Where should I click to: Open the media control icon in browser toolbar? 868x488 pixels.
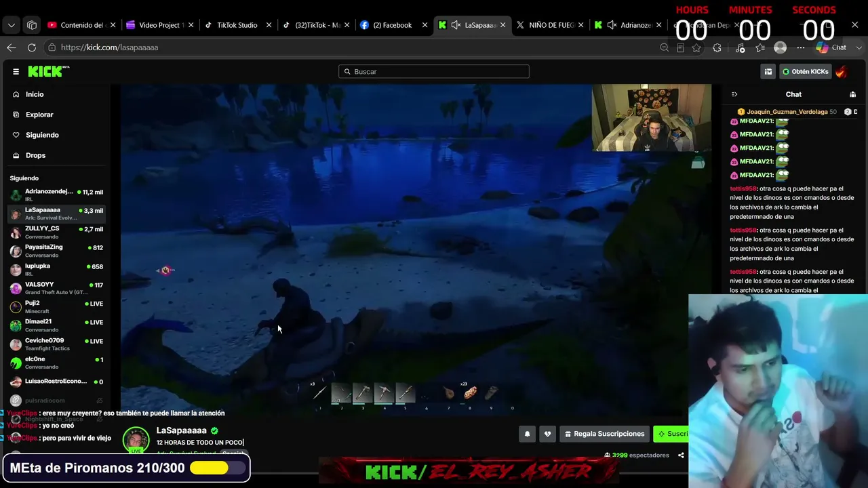pyautogui.click(x=740, y=47)
